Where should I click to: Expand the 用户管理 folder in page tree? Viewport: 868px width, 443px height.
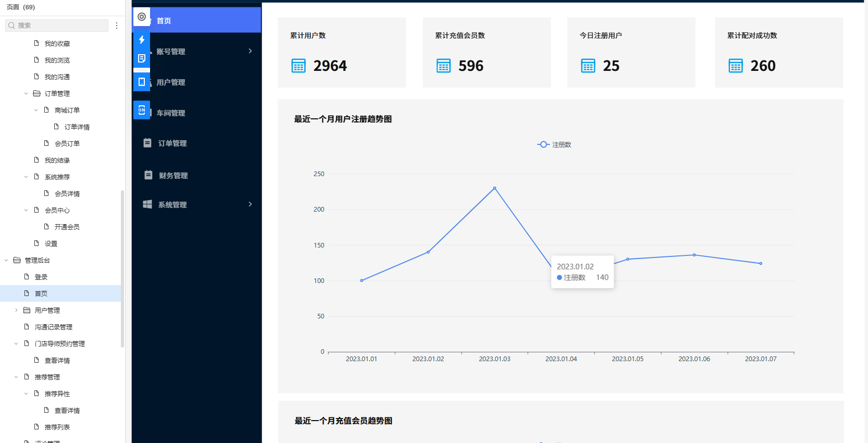[16, 310]
